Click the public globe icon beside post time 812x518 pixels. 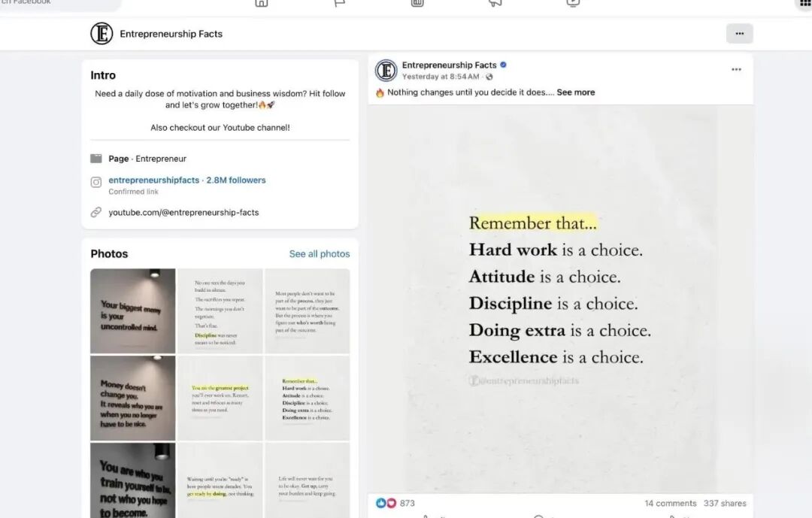[489, 77]
